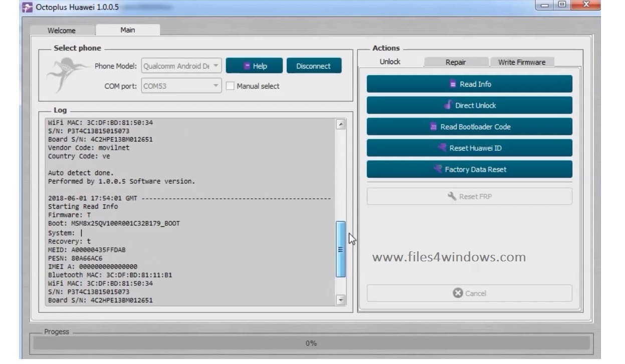Viewport: 625px width, 364px height.
Task: Click Read Bootloader Code button
Action: [470, 127]
